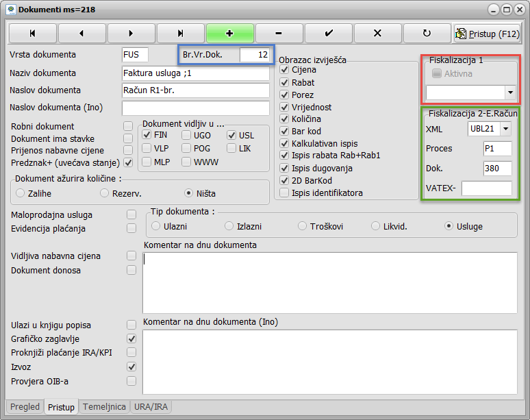Enable the Robni dokument checkbox
Screen dimensions: 530x420
[x=128, y=126]
